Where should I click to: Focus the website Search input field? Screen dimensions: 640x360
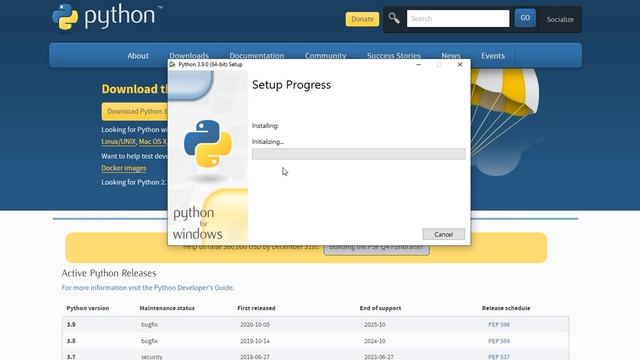point(458,19)
